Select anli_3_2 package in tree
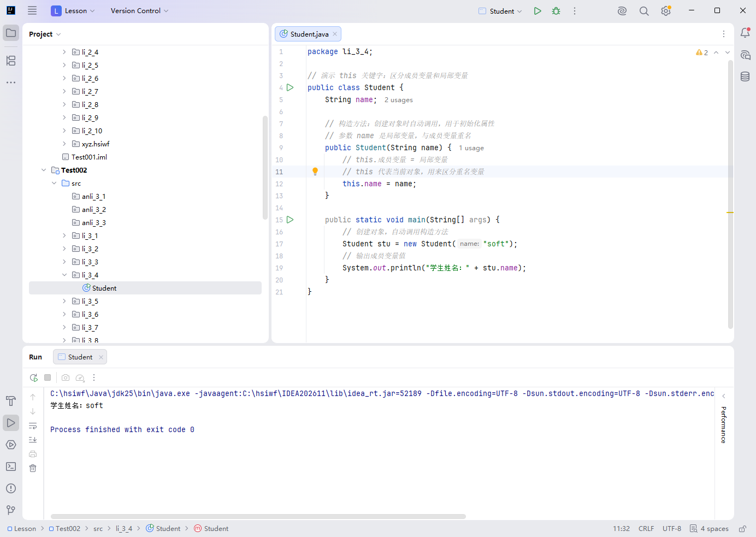 (94, 210)
